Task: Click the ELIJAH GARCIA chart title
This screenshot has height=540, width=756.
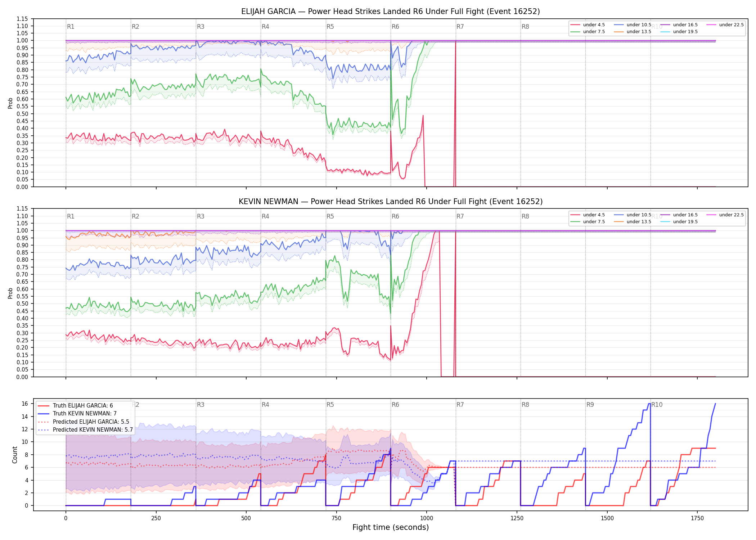Action: pyautogui.click(x=391, y=12)
